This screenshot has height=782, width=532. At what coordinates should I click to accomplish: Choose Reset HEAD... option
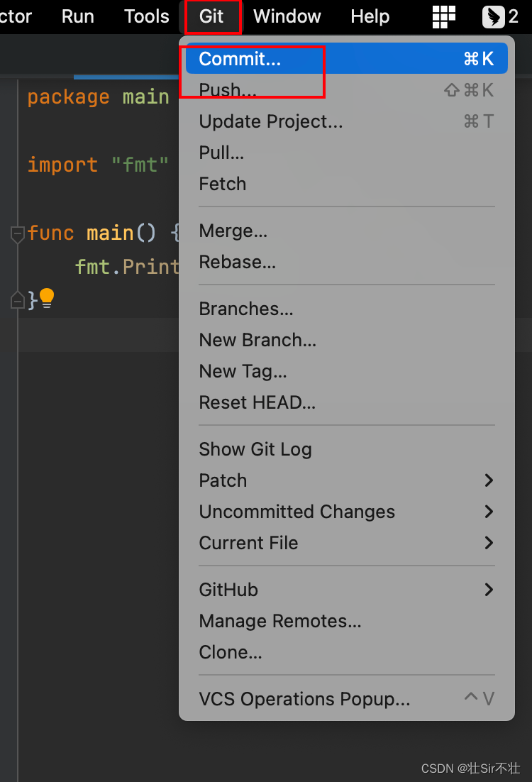point(347,402)
